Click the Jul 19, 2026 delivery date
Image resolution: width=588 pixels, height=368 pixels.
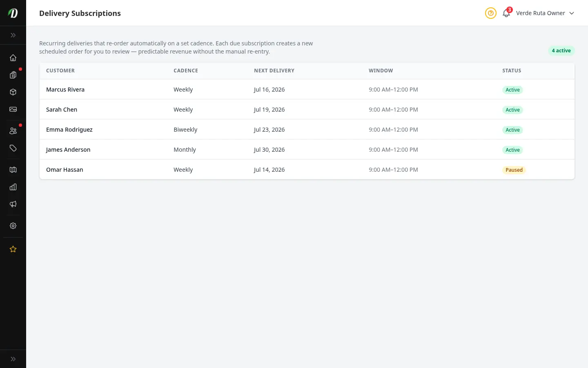[x=269, y=110]
